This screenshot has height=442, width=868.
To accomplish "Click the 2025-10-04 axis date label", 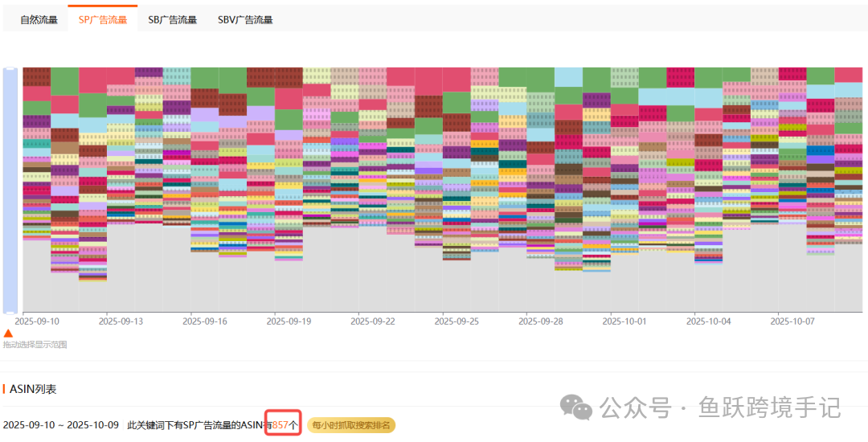I will coord(709,321).
